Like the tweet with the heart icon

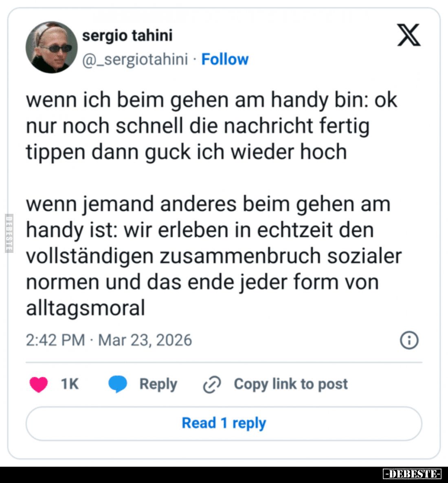click(39, 384)
